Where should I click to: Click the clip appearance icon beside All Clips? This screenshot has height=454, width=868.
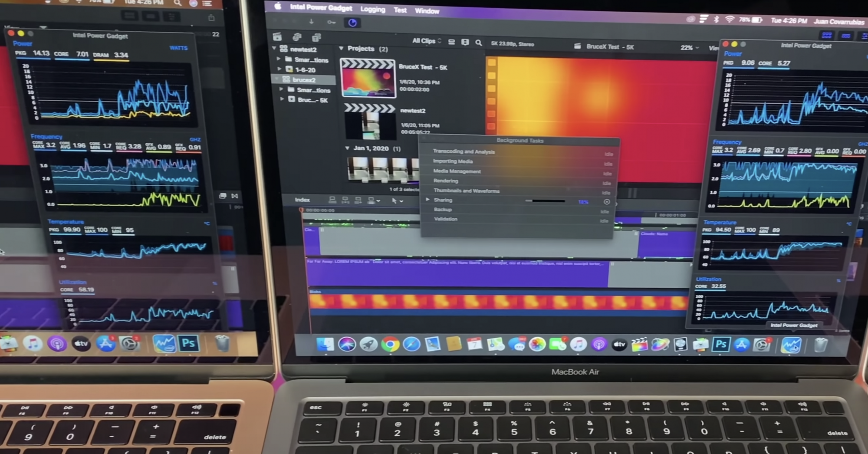[x=451, y=42]
